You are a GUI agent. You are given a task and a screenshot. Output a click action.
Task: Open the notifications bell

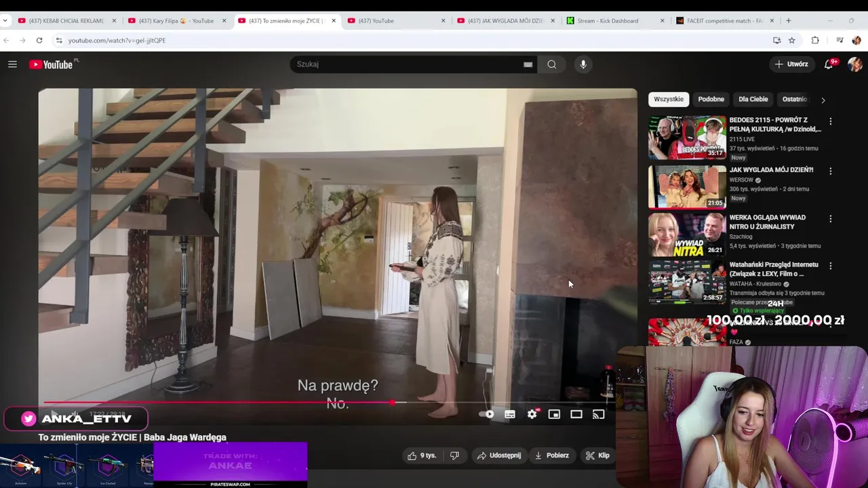pos(829,64)
